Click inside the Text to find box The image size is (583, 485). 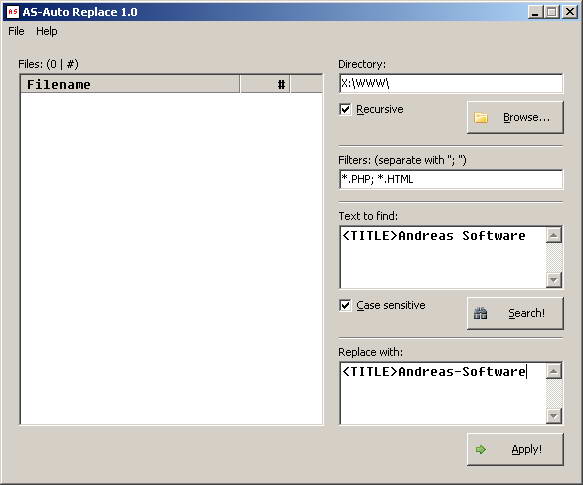tap(442, 257)
